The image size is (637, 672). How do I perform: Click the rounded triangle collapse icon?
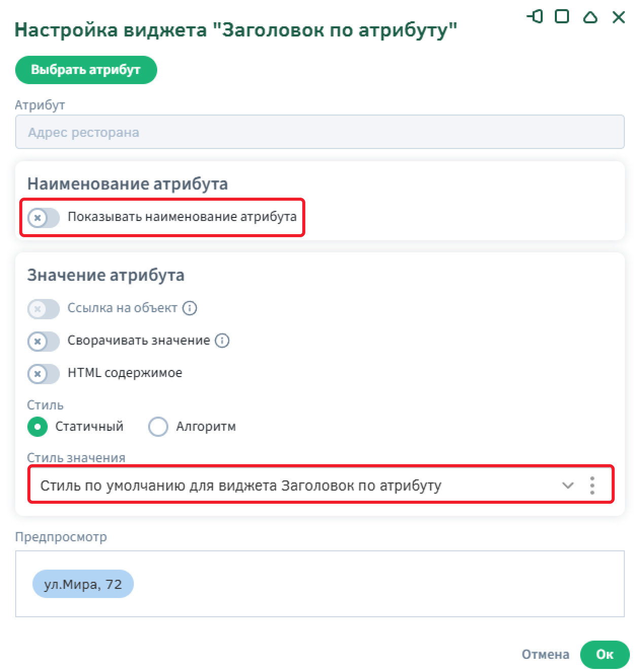tap(590, 17)
